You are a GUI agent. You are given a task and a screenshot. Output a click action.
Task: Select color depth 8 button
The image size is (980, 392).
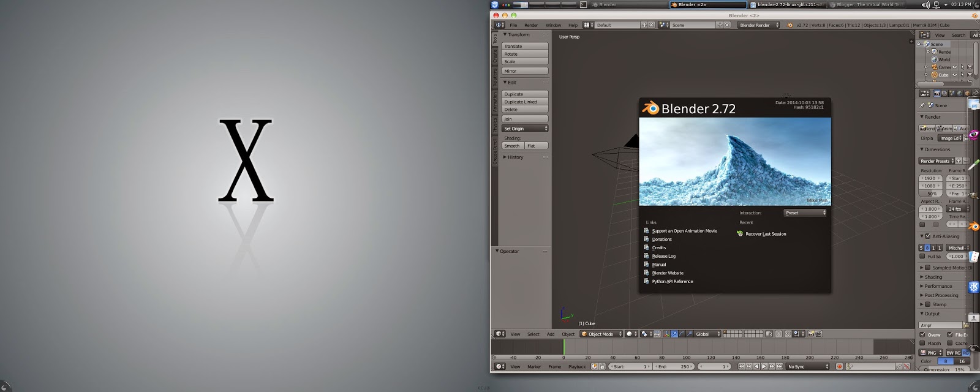click(946, 361)
